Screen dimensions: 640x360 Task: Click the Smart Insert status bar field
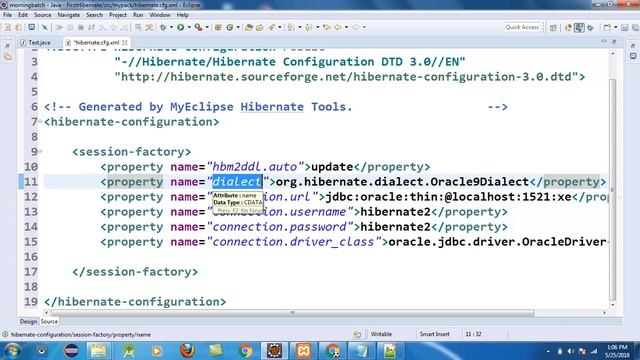click(434, 334)
